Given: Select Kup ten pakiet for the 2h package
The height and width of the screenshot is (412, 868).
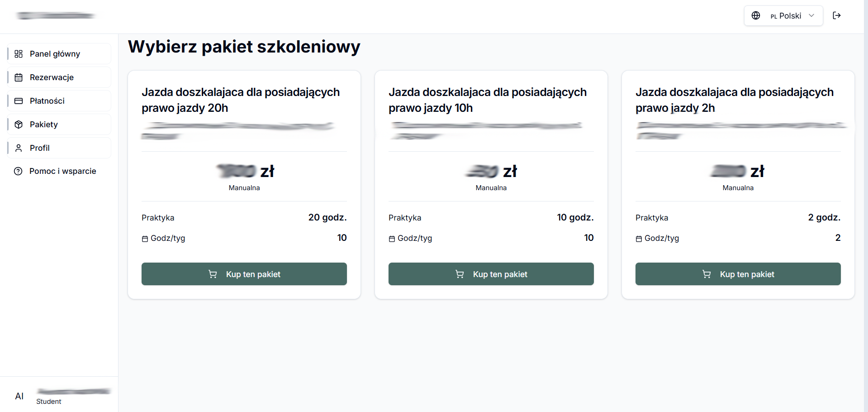Looking at the screenshot, I should tap(738, 274).
